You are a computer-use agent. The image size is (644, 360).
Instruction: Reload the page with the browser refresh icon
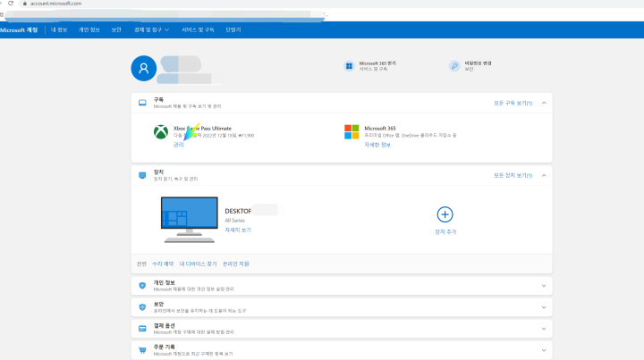[11, 3]
